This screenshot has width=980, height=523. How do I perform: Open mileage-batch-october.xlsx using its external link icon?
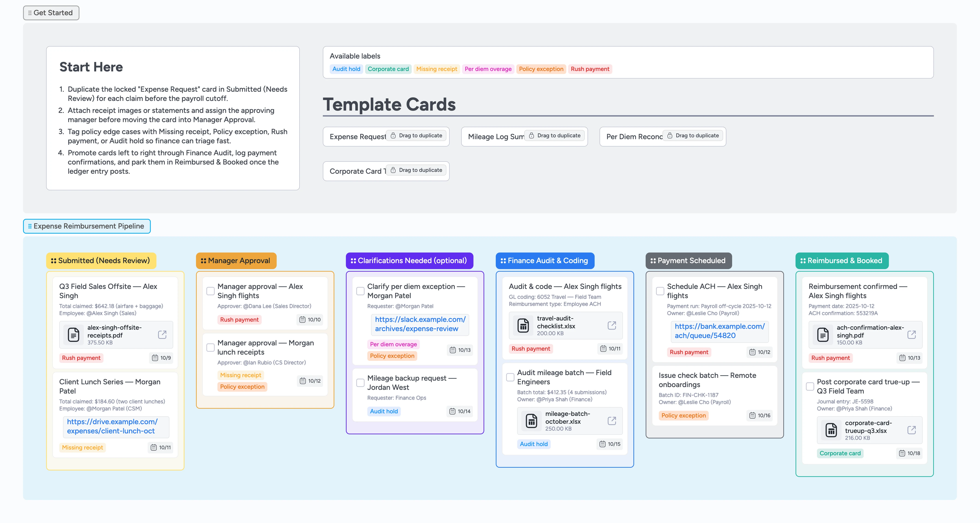612,421
